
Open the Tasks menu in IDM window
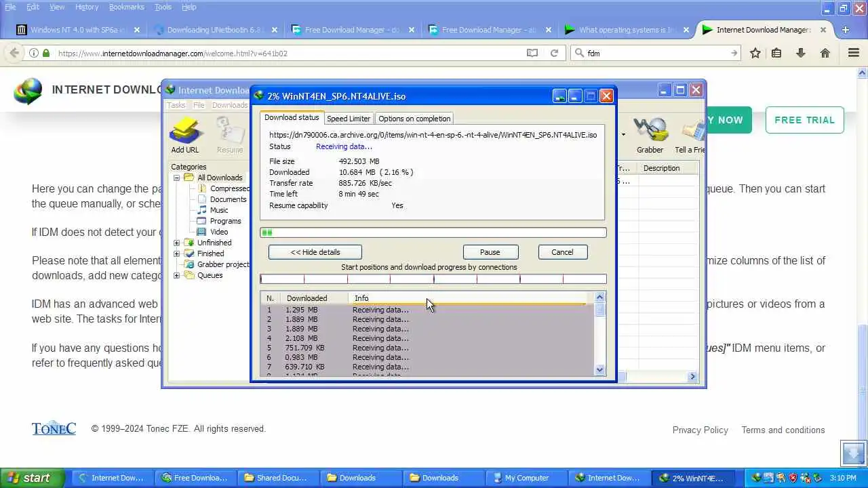click(176, 105)
